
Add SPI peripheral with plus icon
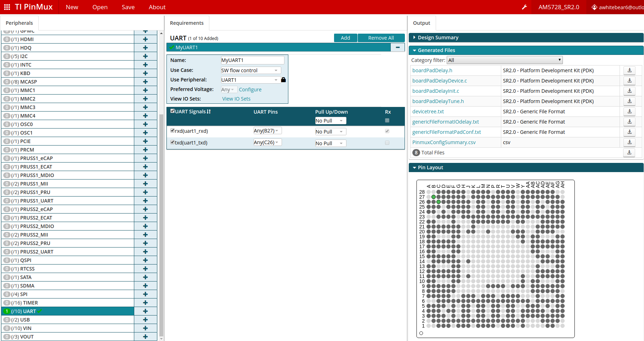[145, 294]
